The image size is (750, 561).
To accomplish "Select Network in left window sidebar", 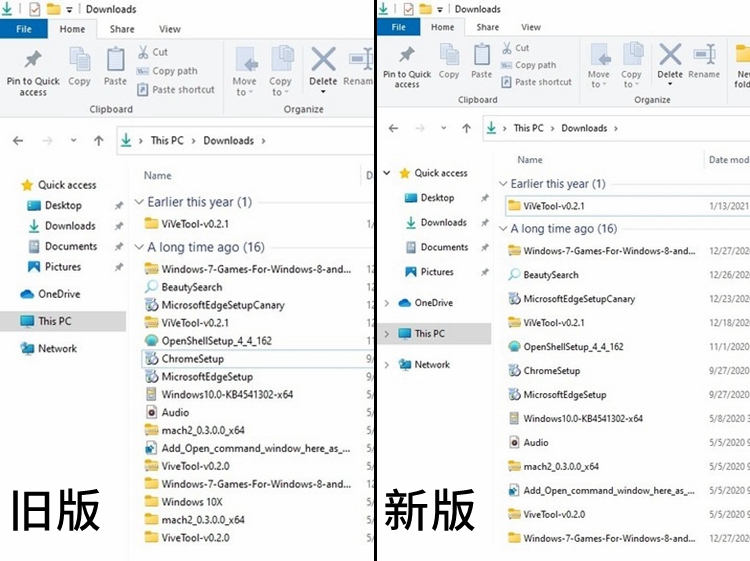I will pos(57,348).
